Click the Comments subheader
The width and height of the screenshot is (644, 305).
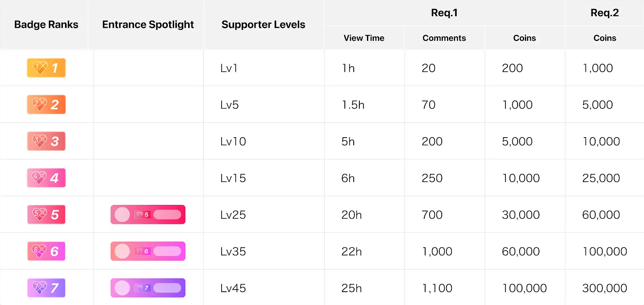point(444,38)
